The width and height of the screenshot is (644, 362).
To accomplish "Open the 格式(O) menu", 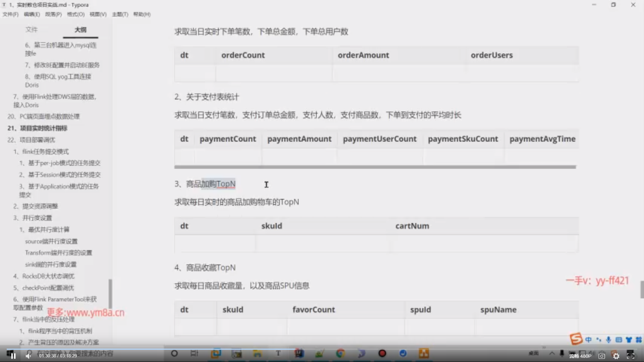I will [x=75, y=14].
